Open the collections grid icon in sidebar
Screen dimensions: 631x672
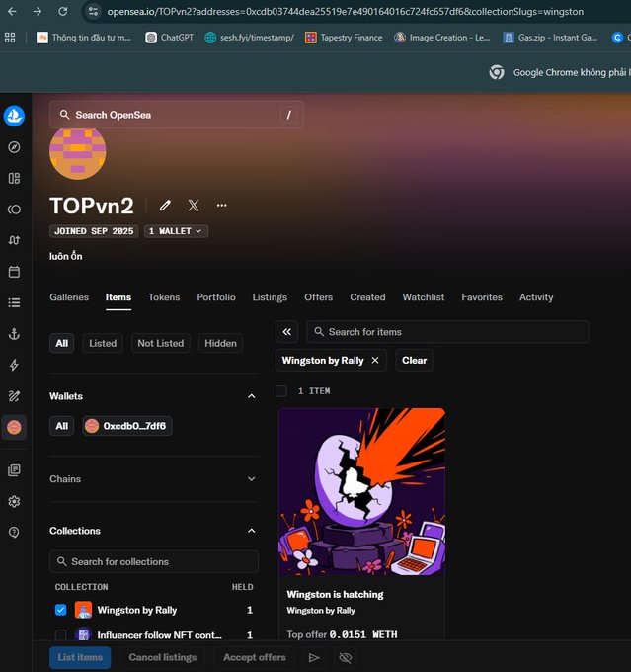(14, 178)
